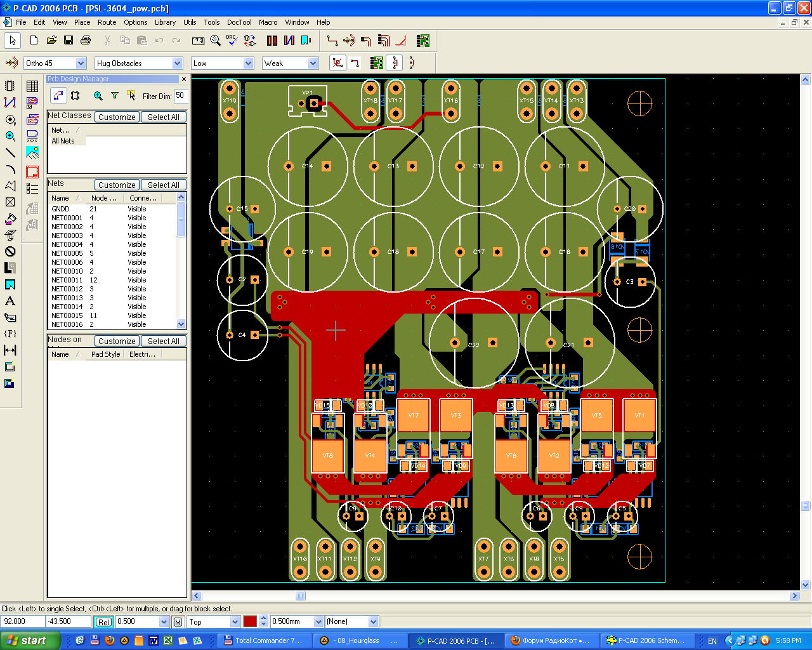Open the DocTool menu

coord(239,22)
